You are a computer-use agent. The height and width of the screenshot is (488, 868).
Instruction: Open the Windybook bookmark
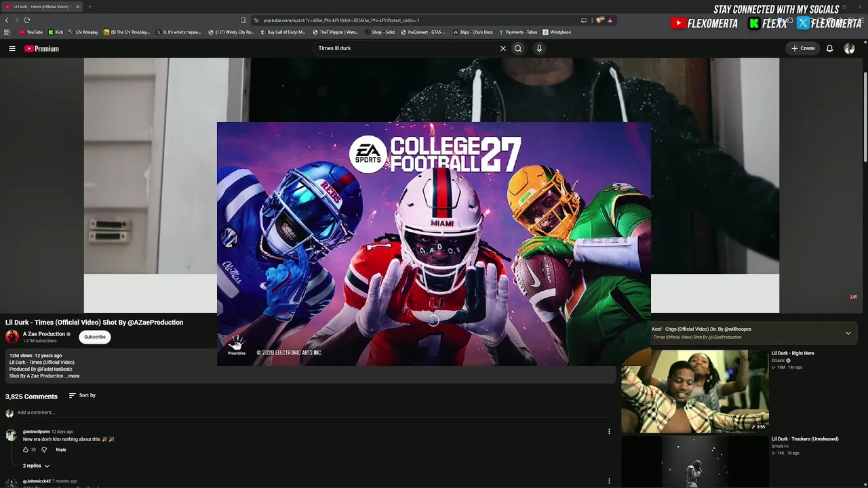(557, 32)
